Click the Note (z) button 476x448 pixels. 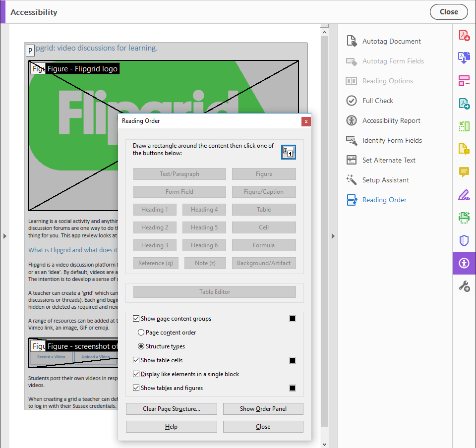point(205,263)
